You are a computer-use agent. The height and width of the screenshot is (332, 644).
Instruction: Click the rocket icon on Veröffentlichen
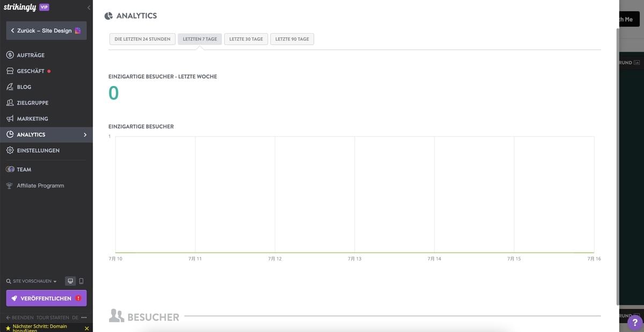tap(14, 298)
